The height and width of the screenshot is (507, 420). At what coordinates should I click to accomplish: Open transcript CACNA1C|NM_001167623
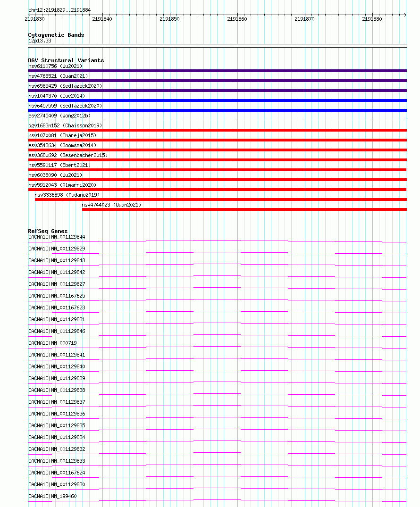pyautogui.click(x=57, y=308)
